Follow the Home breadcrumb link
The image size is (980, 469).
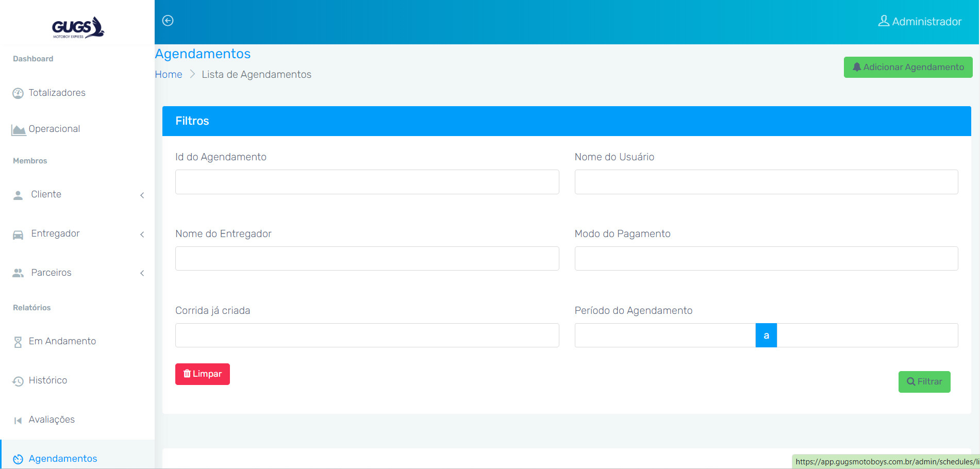(x=169, y=74)
